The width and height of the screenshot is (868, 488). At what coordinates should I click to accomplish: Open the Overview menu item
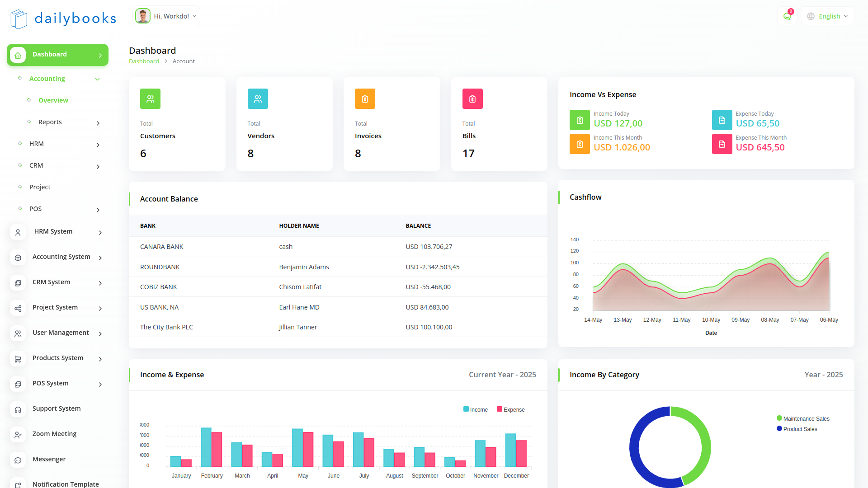(x=53, y=100)
